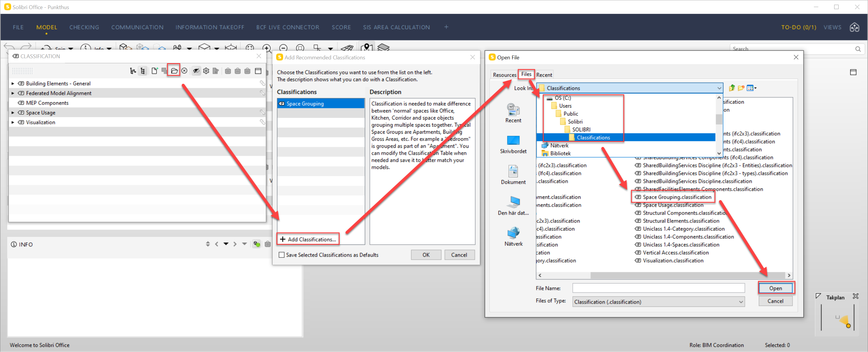
Task: Select Uniclass 1.4-Spaces.classification file
Action: [677, 245]
